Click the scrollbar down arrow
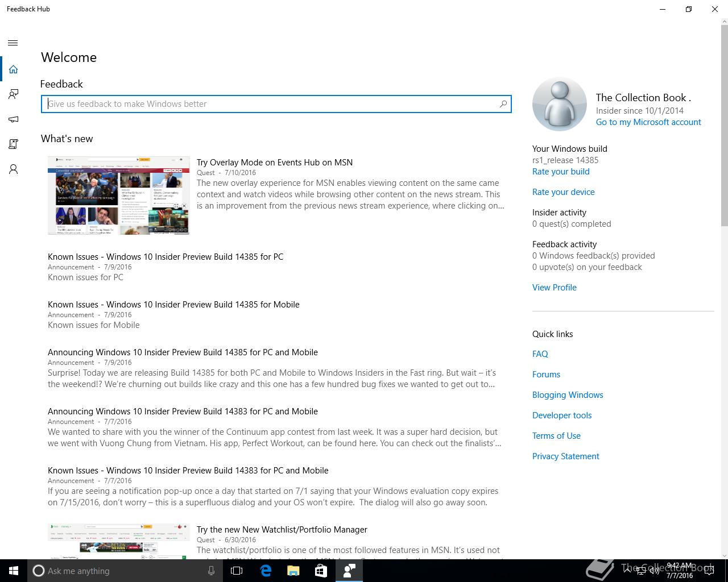728x582 pixels. point(725,555)
